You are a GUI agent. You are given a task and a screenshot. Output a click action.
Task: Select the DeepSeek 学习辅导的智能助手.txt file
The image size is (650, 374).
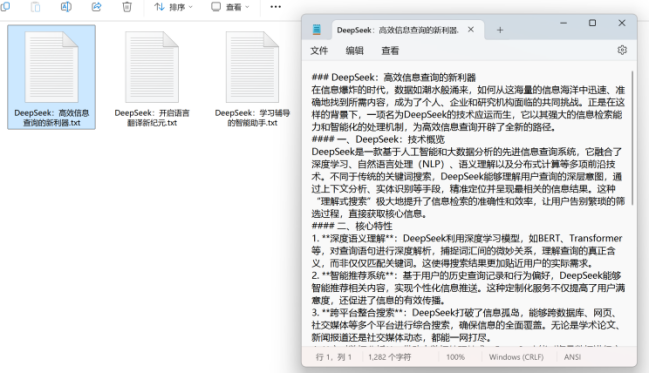point(252,78)
